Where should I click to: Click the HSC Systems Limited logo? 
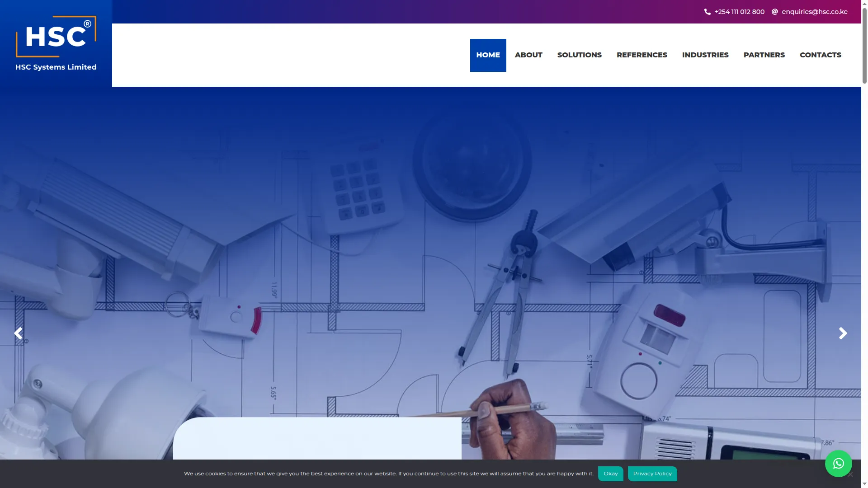click(56, 43)
